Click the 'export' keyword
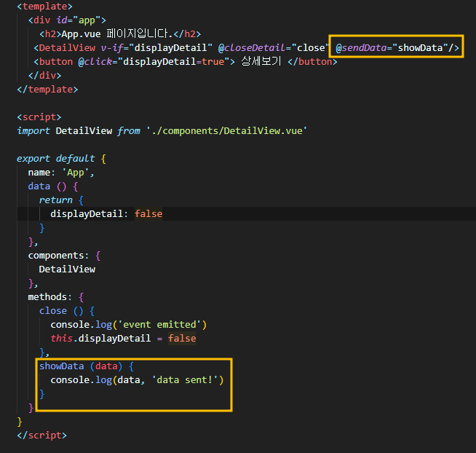The width and height of the screenshot is (476, 453). (33, 159)
